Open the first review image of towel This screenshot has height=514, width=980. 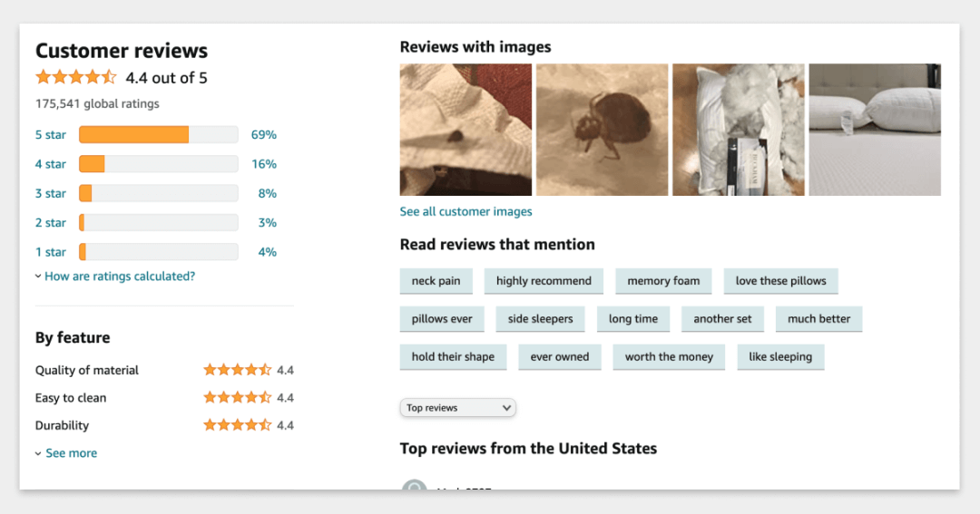[x=465, y=130]
